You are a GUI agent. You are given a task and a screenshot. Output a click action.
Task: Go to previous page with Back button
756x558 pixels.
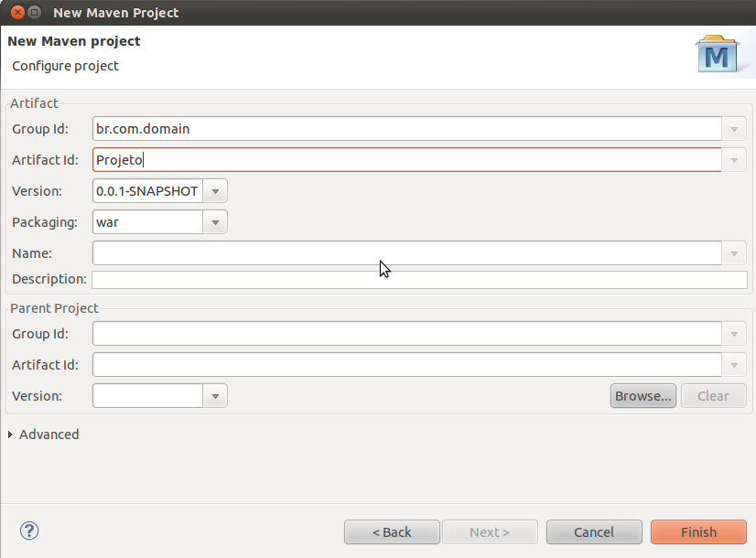392,532
